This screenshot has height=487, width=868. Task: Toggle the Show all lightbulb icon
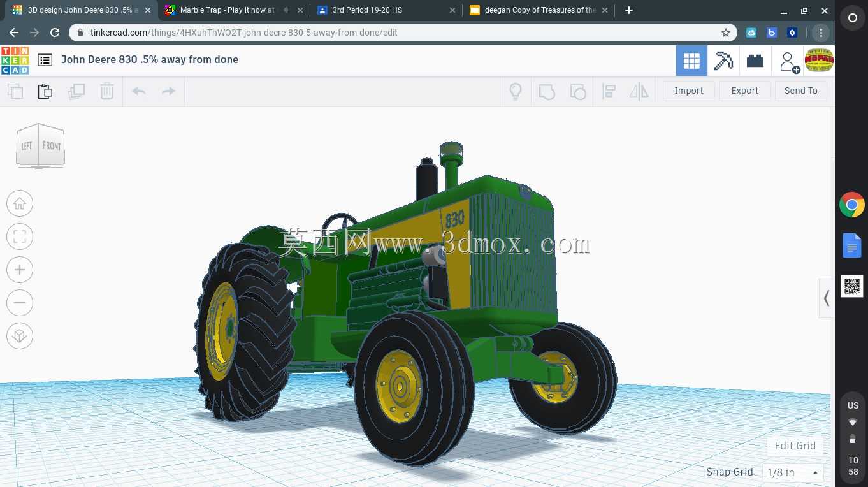click(516, 91)
